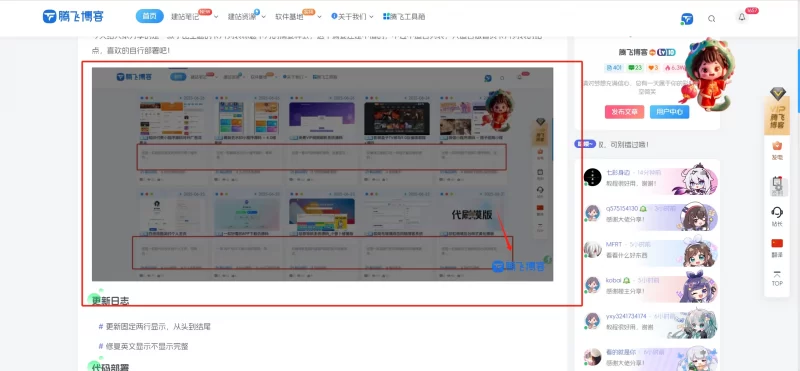Click the TOP back-to-top button
This screenshot has width=800, height=371.
click(777, 279)
